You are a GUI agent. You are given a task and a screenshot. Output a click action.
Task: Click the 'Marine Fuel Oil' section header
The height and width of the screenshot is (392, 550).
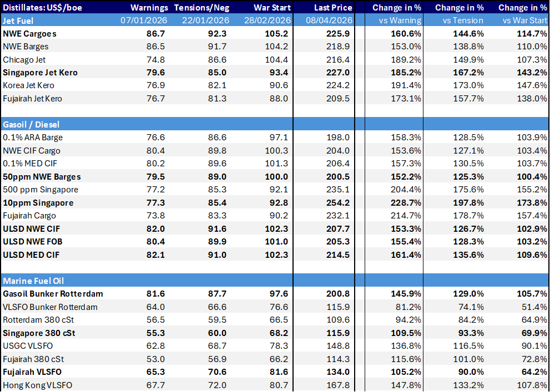pos(33,281)
